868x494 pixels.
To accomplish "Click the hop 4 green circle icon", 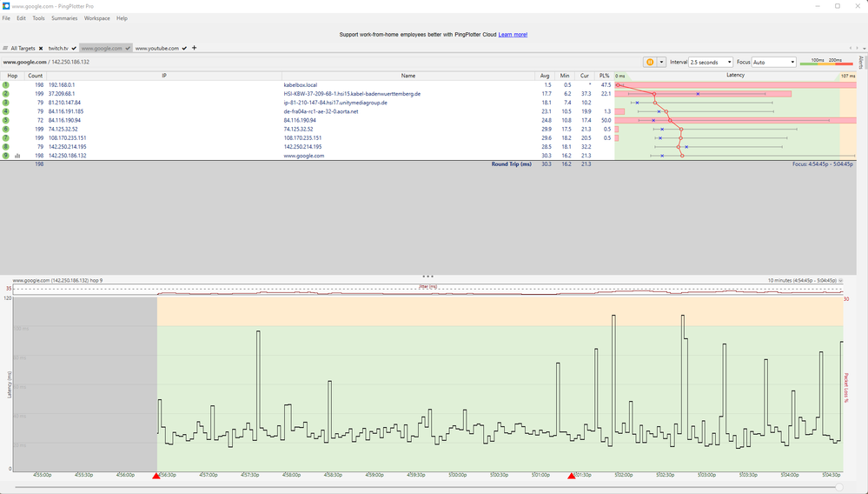I will tap(5, 111).
